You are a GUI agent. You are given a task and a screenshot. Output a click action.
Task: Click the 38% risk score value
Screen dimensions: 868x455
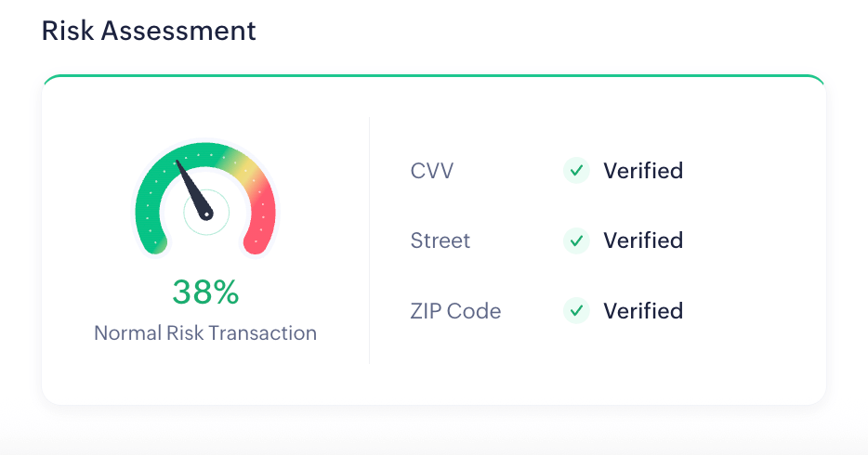[x=205, y=292]
